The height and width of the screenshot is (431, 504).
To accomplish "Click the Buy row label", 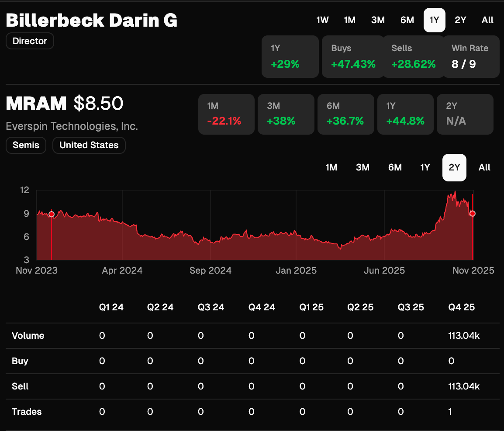I will (20, 361).
